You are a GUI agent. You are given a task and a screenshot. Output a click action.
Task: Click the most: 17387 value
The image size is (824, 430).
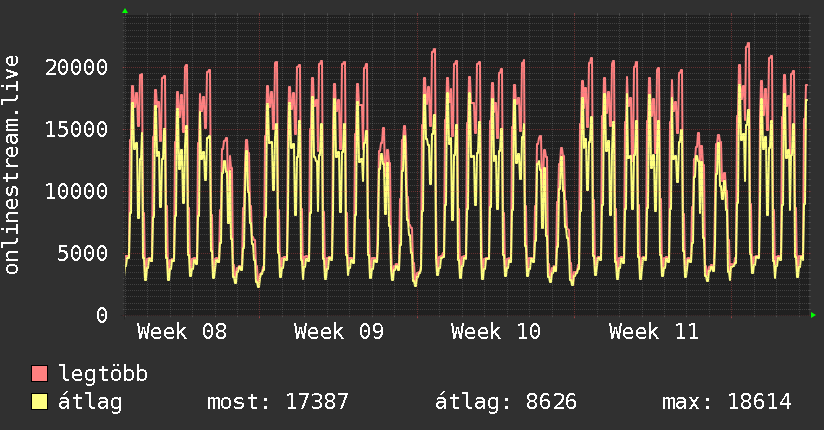(277, 402)
